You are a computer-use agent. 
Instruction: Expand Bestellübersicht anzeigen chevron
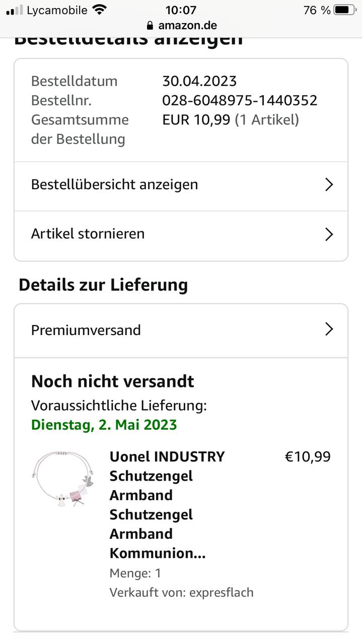(x=329, y=185)
